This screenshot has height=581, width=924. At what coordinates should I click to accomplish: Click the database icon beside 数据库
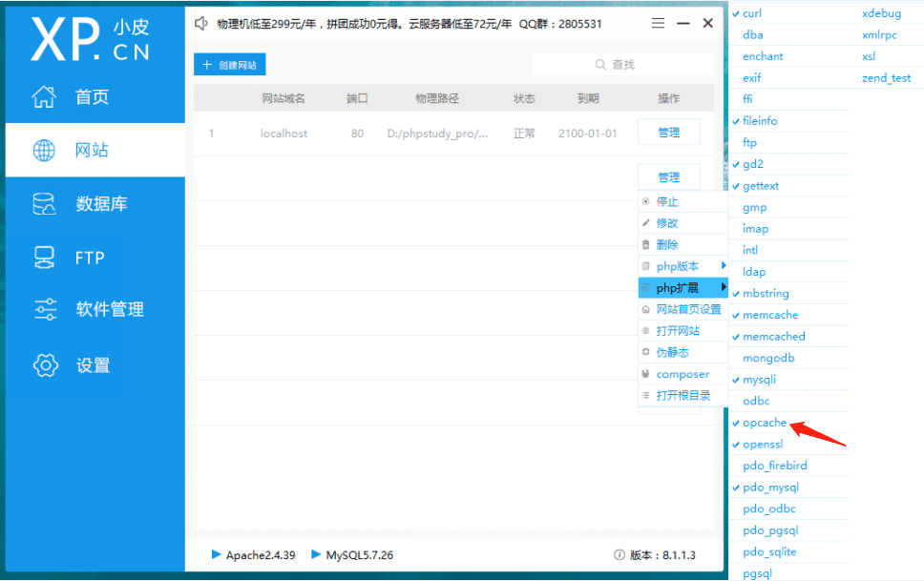click(x=44, y=204)
